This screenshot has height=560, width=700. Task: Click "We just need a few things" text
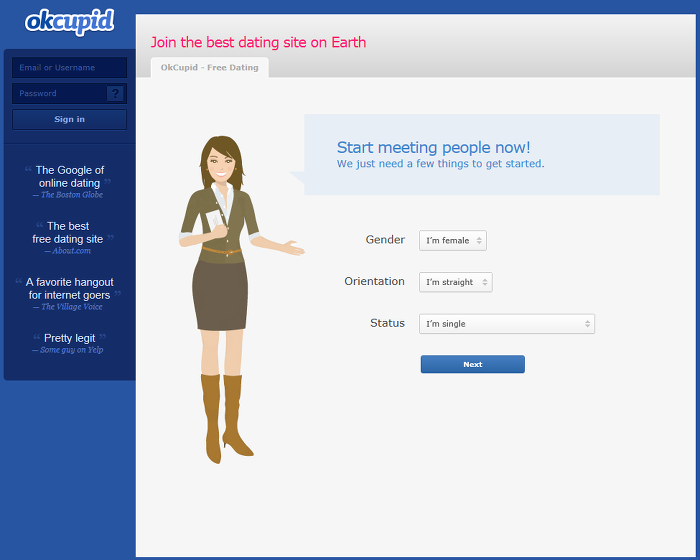(x=441, y=164)
